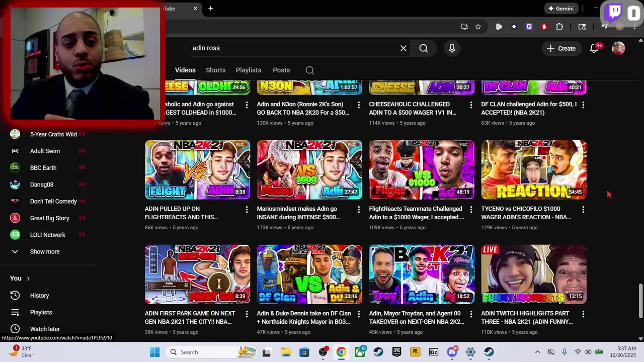Switch to the Videos tab

185,70
